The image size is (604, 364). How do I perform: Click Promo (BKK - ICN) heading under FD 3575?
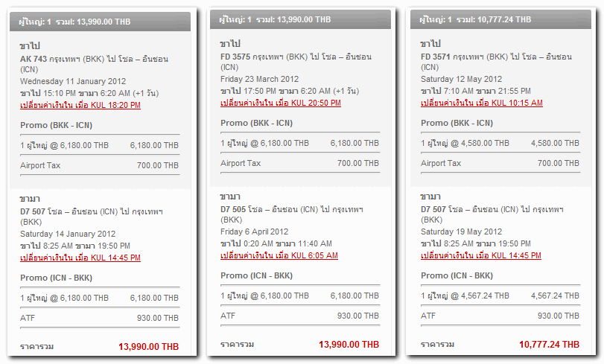[256, 123]
